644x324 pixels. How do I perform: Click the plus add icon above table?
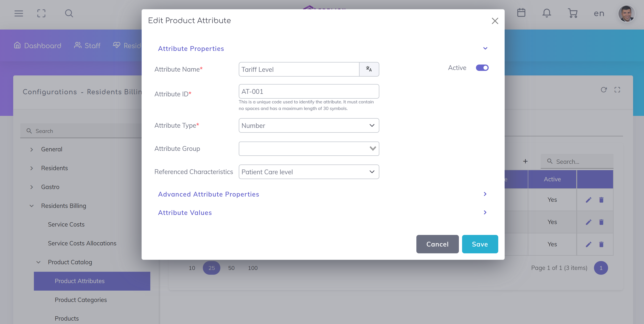525,161
